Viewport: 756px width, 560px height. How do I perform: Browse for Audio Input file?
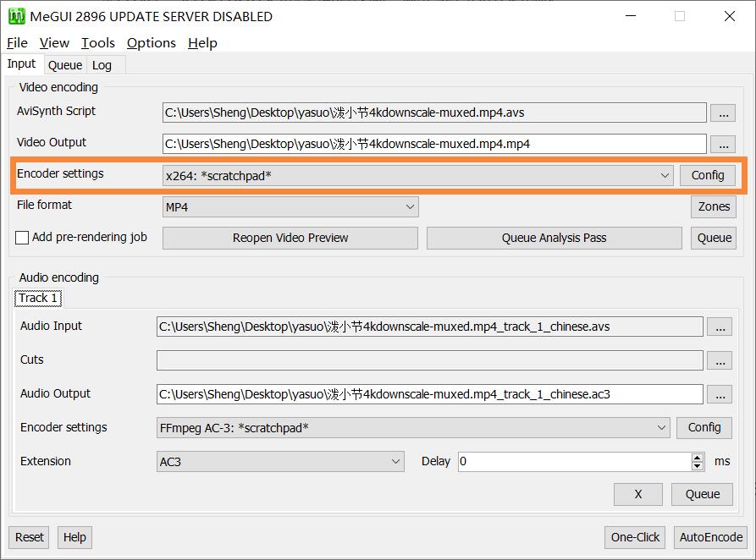(x=719, y=327)
